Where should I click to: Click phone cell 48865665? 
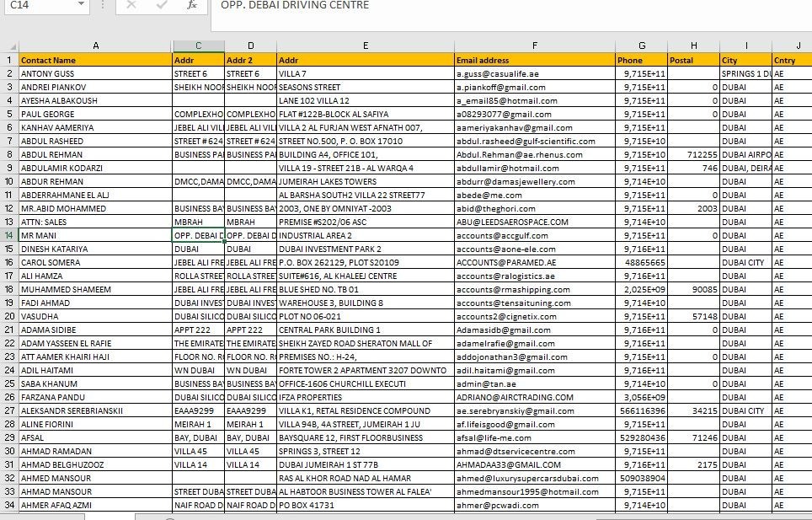642,262
